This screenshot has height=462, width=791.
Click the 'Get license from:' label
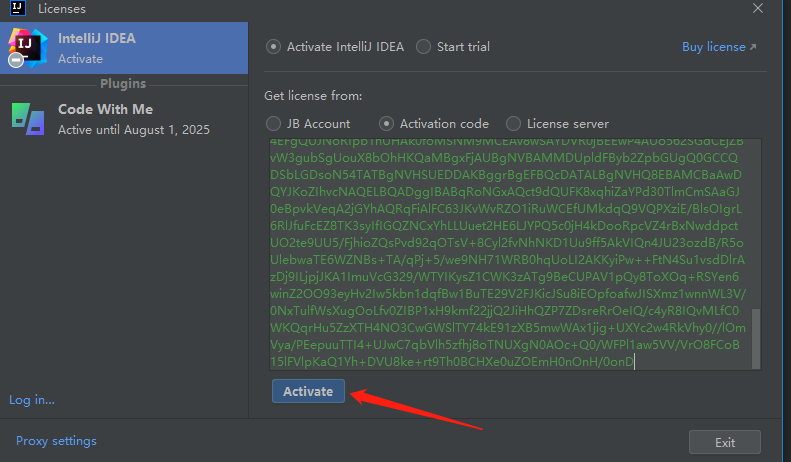click(313, 96)
